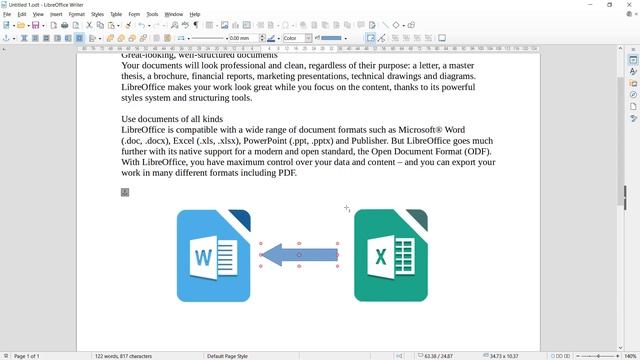Click the Print icon
Viewport: 640px width, 360px height.
pyautogui.click(x=64, y=25)
